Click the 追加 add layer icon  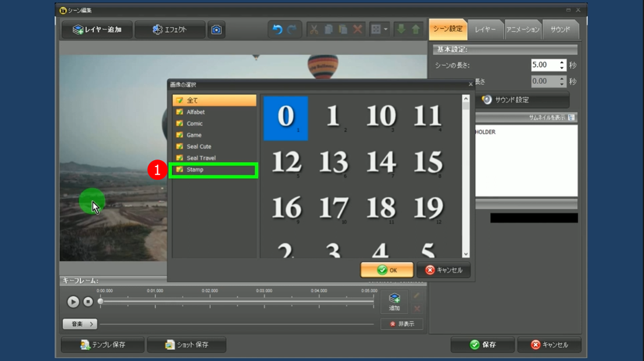click(x=394, y=302)
